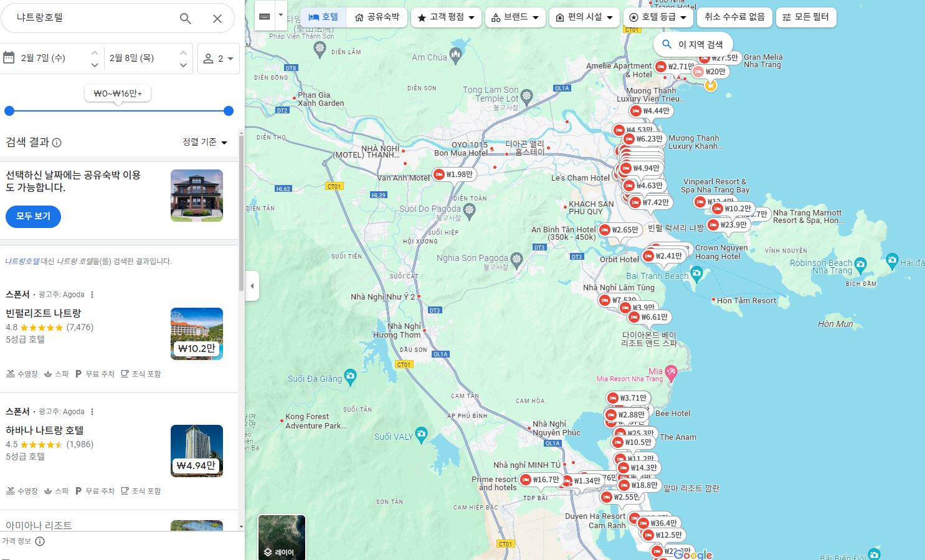
Task: Click the Suối VALY photo spot marker
Action: (x=421, y=434)
